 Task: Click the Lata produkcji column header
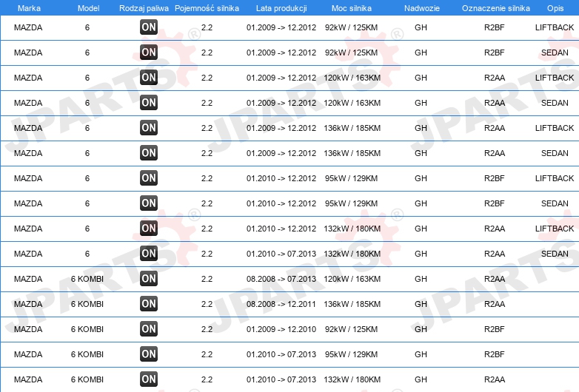[281, 8]
